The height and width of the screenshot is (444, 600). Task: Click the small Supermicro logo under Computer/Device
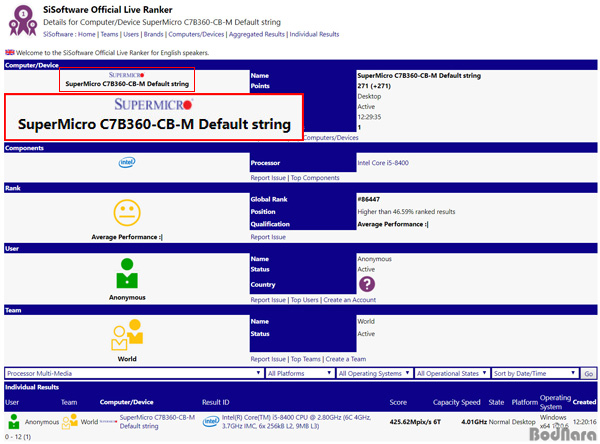127,75
